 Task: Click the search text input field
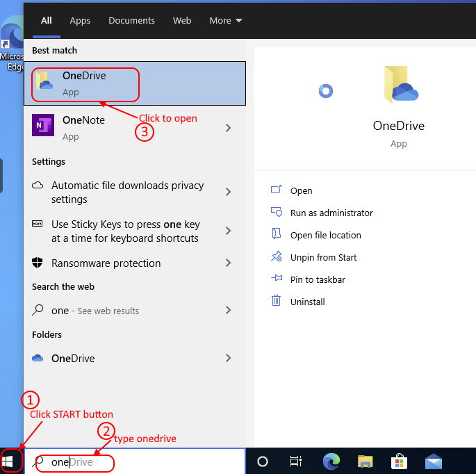135,461
